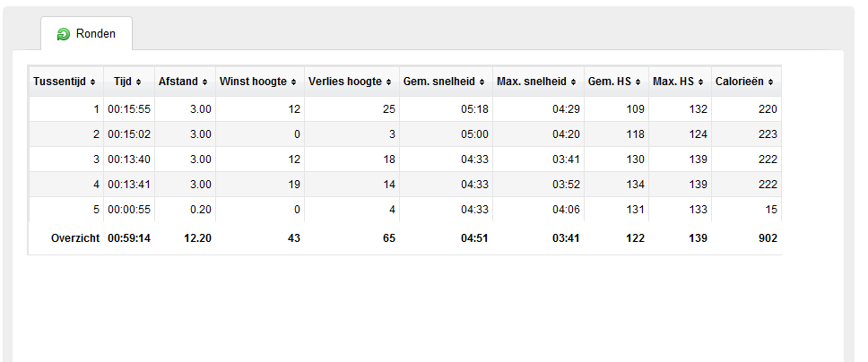Sort by Afstand column header
868x362 pixels.
[x=183, y=82]
